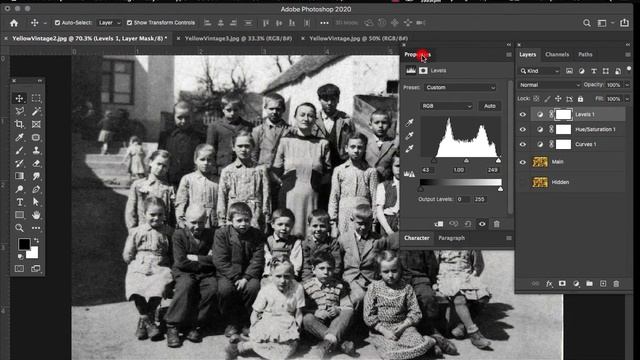This screenshot has width=640, height=360.
Task: Open the Fill slider dropdown arrow
Action: coord(627,99)
